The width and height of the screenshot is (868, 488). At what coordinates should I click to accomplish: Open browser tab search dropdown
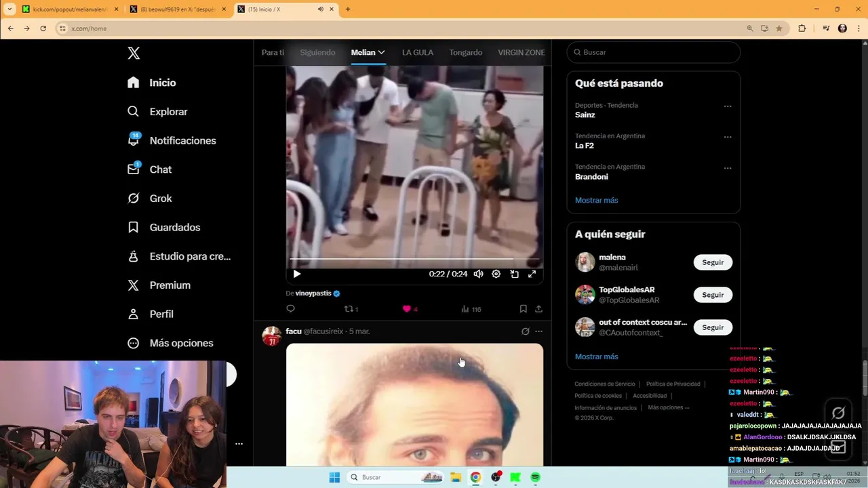[9, 9]
